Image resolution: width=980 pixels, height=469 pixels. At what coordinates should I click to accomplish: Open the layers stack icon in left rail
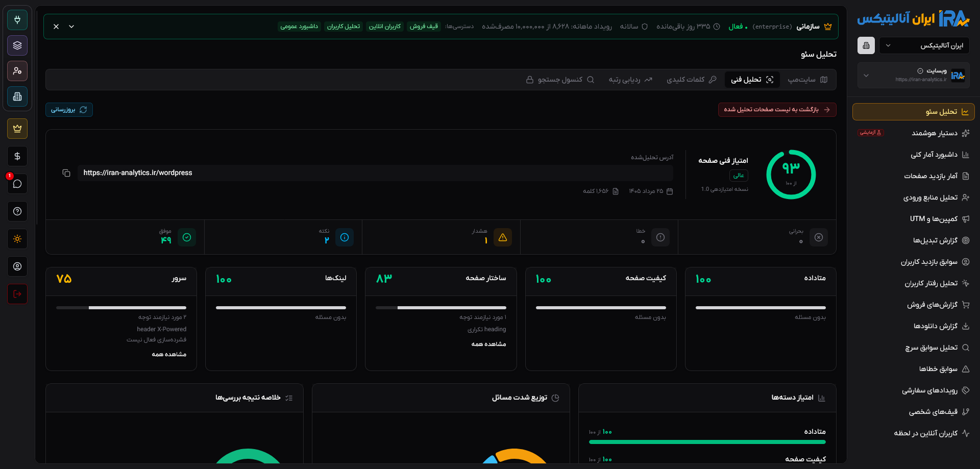pos(17,45)
